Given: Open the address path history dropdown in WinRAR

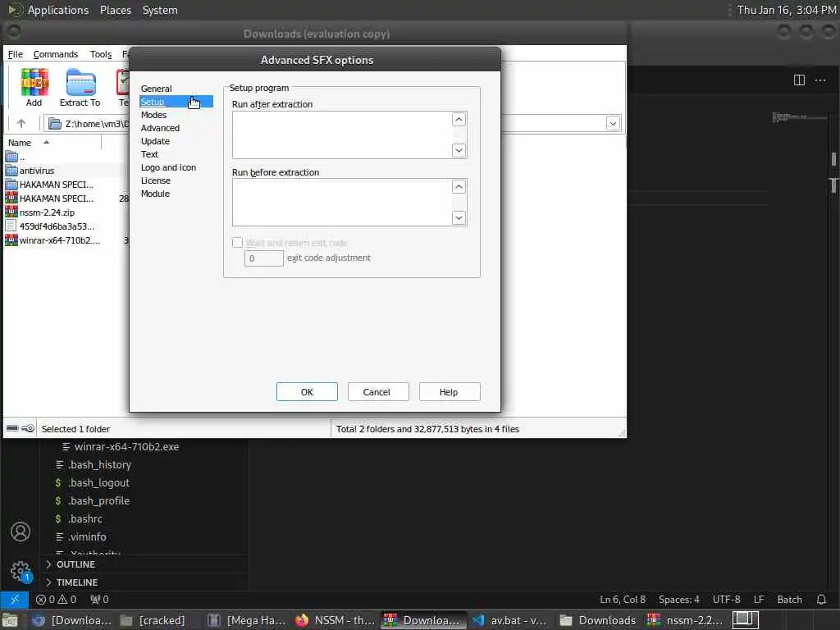Looking at the screenshot, I should click(x=613, y=124).
